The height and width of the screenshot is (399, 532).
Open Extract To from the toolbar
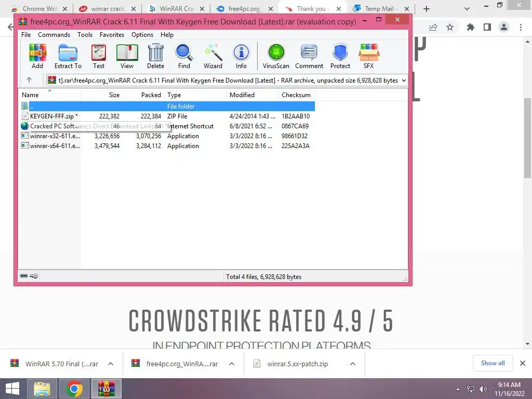click(68, 56)
